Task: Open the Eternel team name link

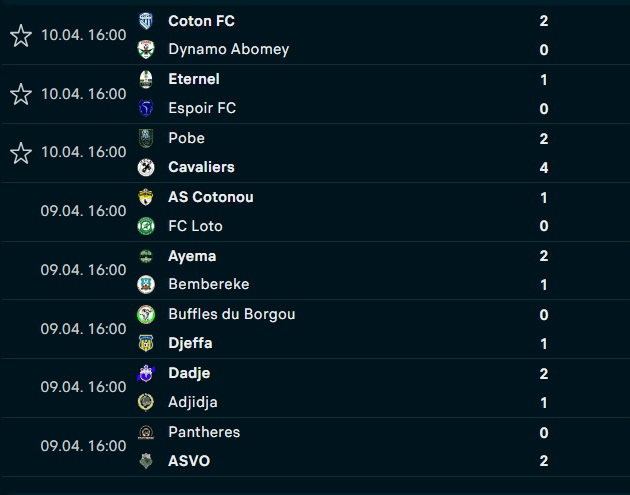Action: click(x=194, y=79)
